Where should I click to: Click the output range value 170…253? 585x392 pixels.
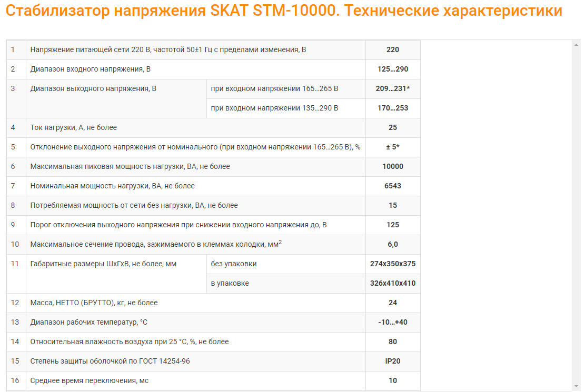coord(393,108)
